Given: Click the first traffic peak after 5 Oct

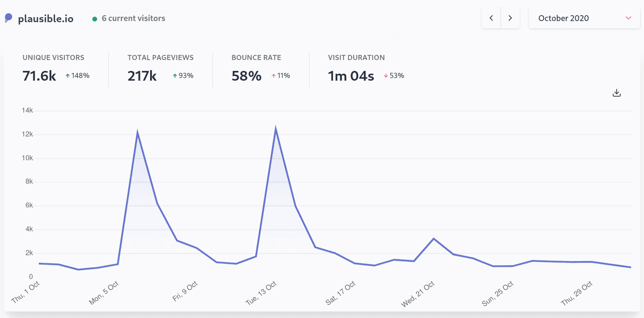Looking at the screenshot, I should click(137, 132).
